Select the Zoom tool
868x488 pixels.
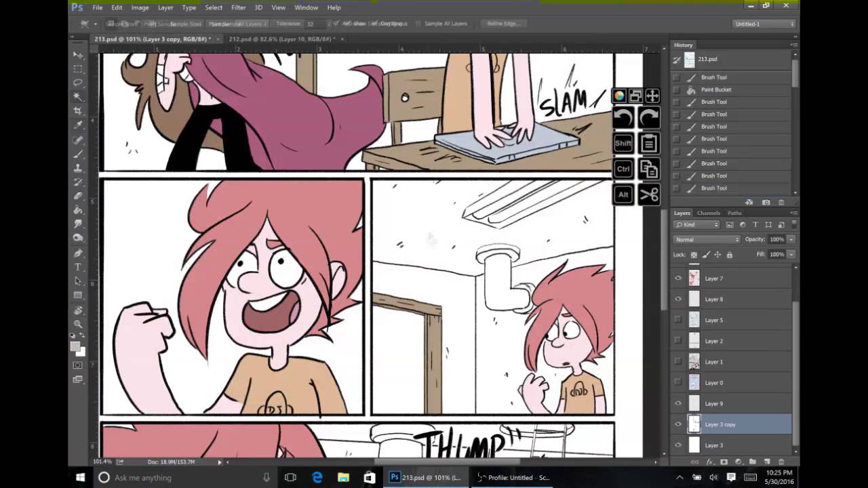78,325
